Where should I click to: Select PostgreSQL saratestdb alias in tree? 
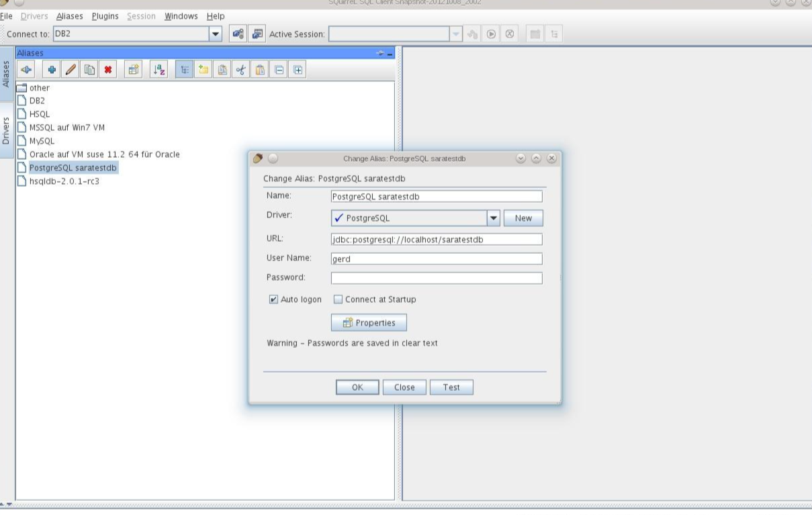[x=73, y=168]
